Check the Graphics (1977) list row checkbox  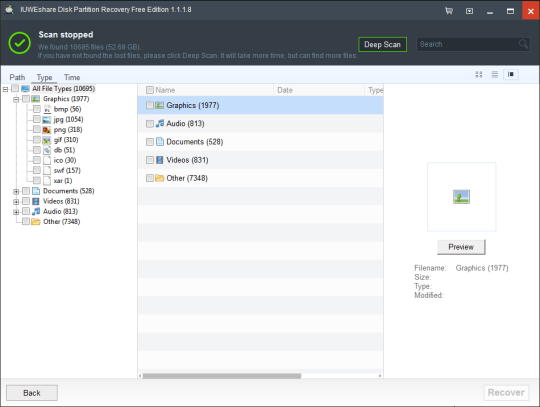coord(150,105)
